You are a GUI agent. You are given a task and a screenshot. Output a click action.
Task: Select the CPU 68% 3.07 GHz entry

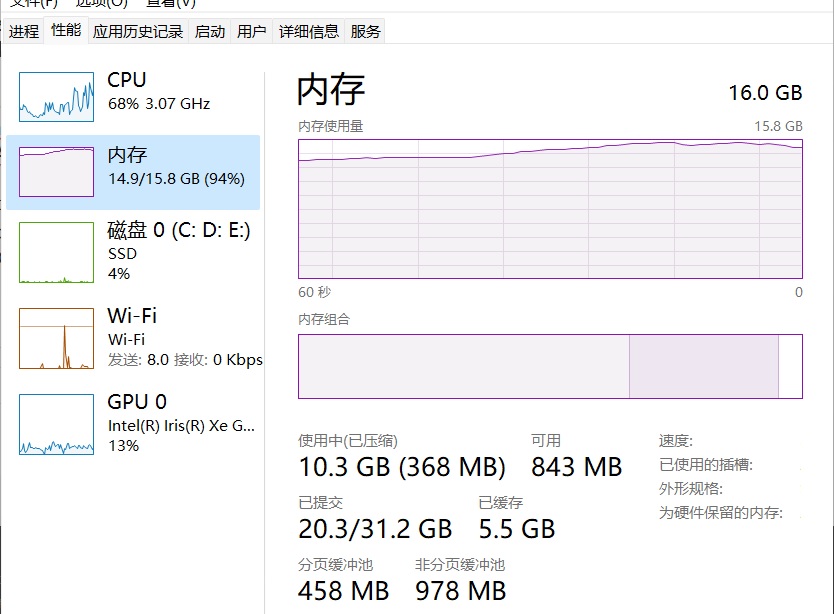click(x=160, y=91)
